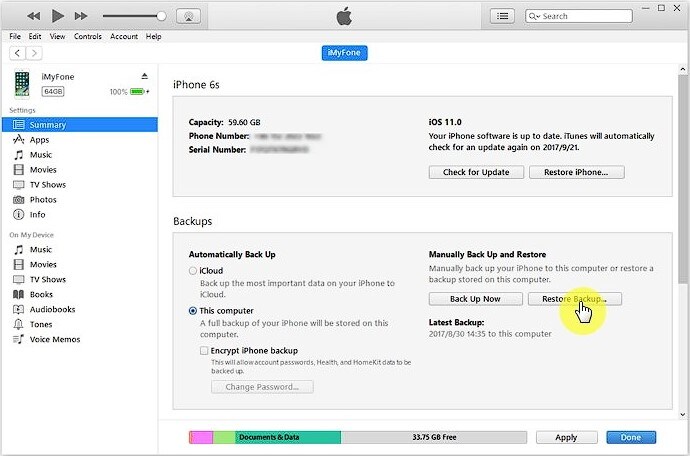Open Tones under On My Device
The width and height of the screenshot is (690, 456).
(79, 324)
